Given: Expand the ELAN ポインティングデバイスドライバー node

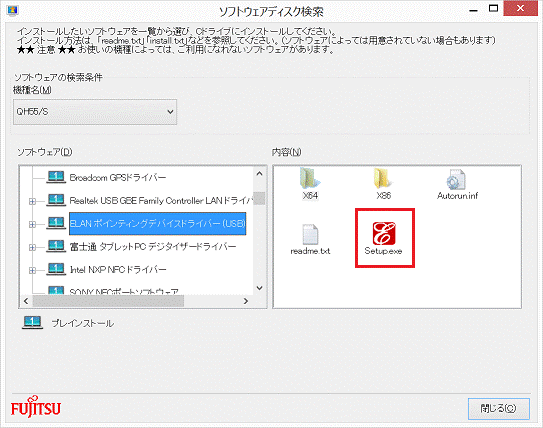Looking at the screenshot, I should coord(32,224).
